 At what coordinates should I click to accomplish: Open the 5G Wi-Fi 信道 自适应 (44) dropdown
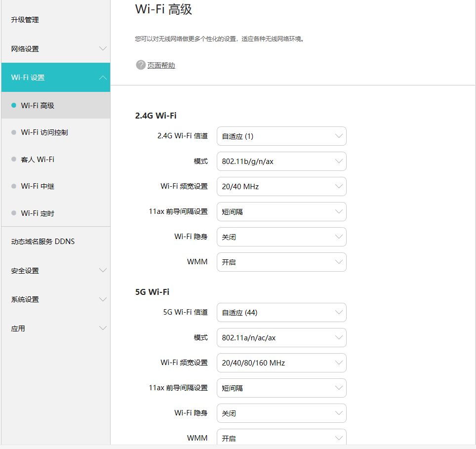coord(281,312)
